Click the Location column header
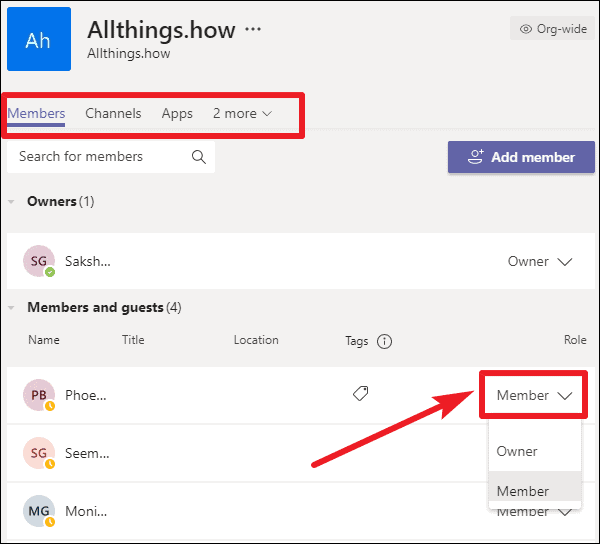600x544 pixels. [256, 340]
